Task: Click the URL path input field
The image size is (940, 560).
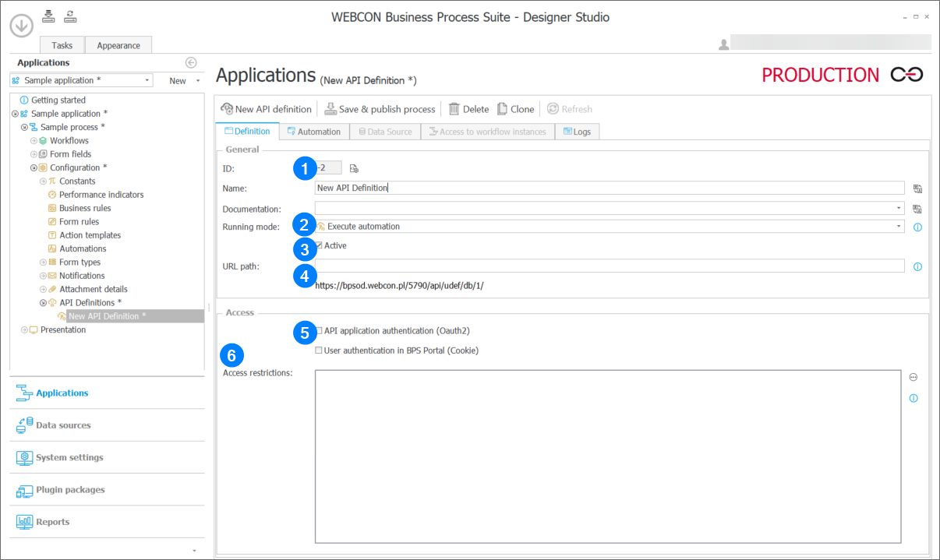Action: (608, 266)
